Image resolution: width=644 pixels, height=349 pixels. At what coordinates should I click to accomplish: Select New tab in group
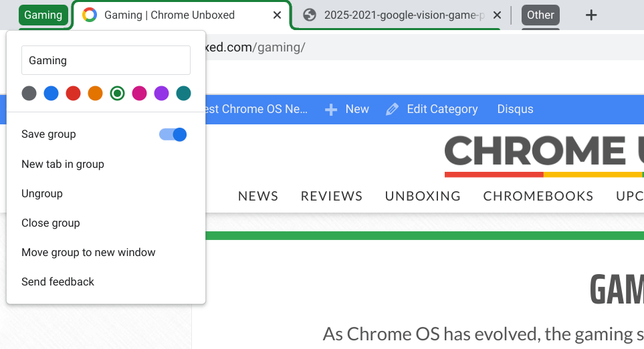point(106,164)
